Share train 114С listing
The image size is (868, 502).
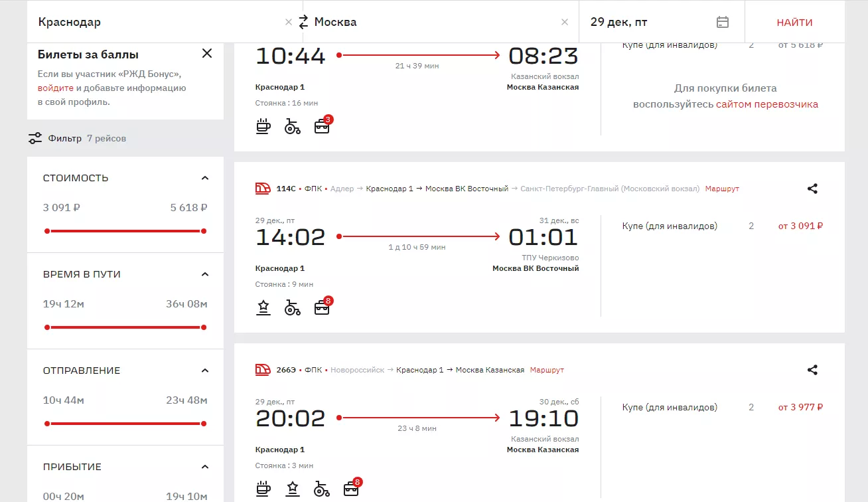point(812,189)
